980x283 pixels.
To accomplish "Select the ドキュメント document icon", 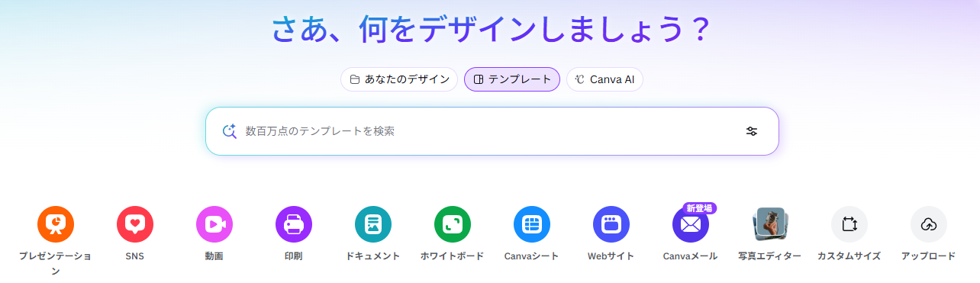I will tap(373, 224).
